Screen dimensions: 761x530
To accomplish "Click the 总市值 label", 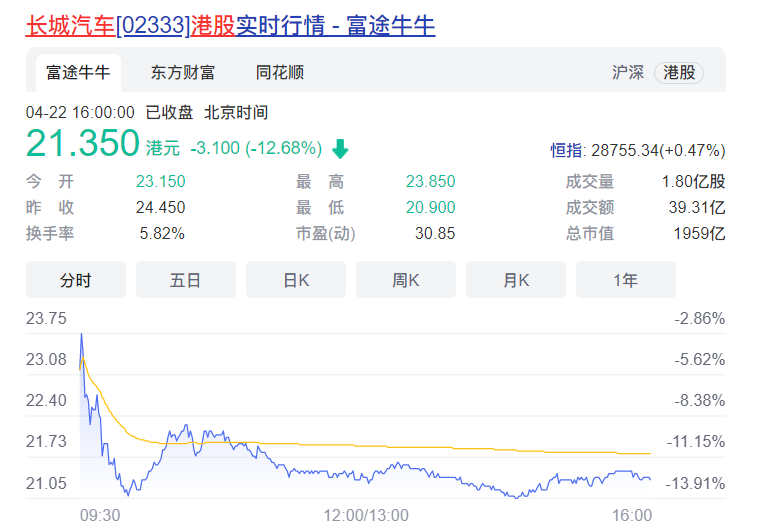I will point(590,234).
